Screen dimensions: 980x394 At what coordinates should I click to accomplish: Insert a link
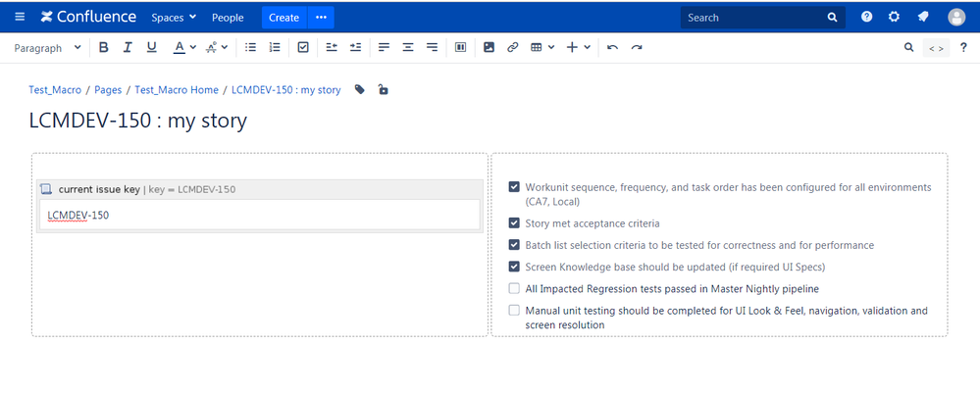512,47
